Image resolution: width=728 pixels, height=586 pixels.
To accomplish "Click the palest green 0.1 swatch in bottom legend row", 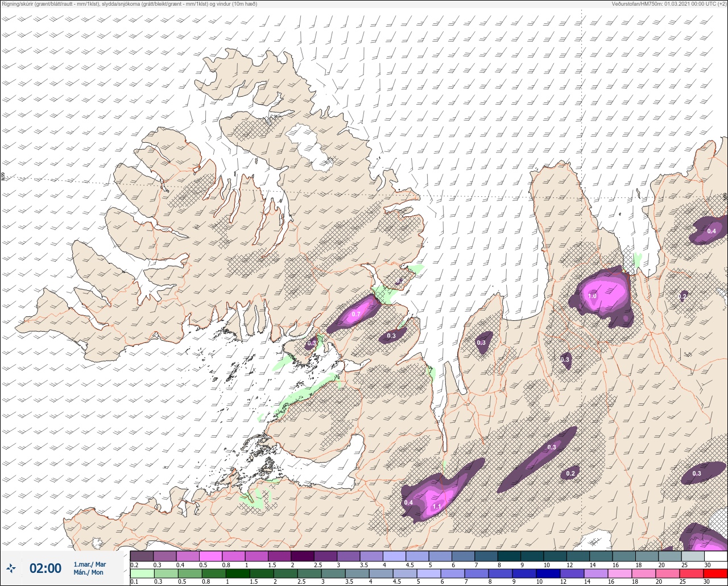I will coord(142,573).
